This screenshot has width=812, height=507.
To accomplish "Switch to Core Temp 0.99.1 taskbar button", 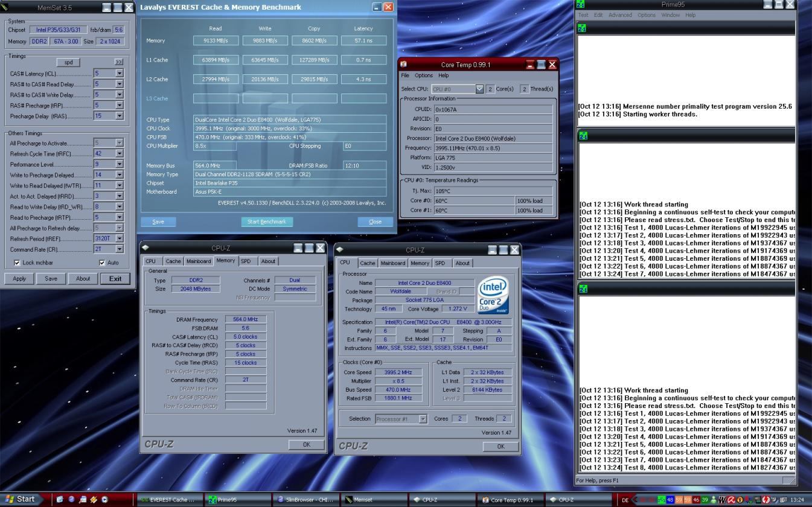I will pyautogui.click(x=511, y=500).
